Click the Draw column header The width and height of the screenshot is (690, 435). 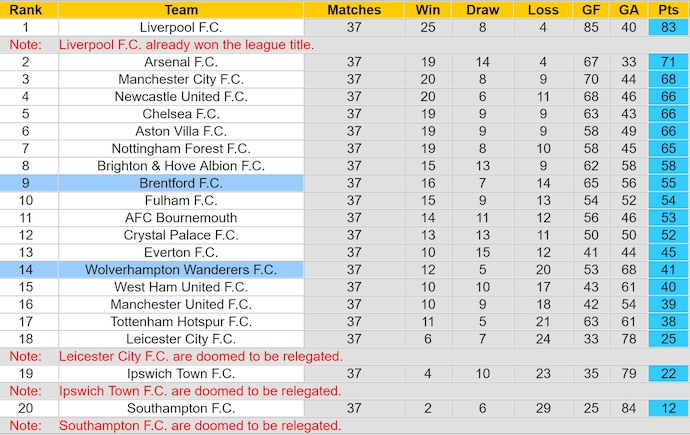click(483, 10)
